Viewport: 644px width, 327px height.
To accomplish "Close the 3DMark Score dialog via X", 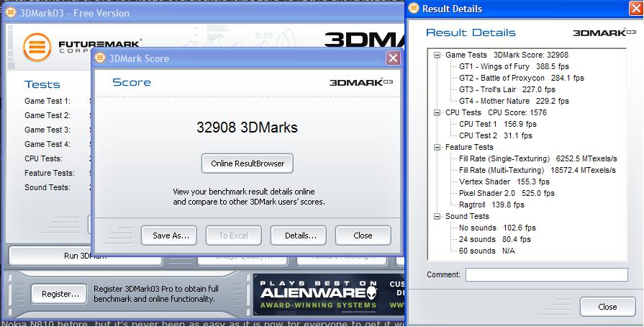I will [393, 58].
